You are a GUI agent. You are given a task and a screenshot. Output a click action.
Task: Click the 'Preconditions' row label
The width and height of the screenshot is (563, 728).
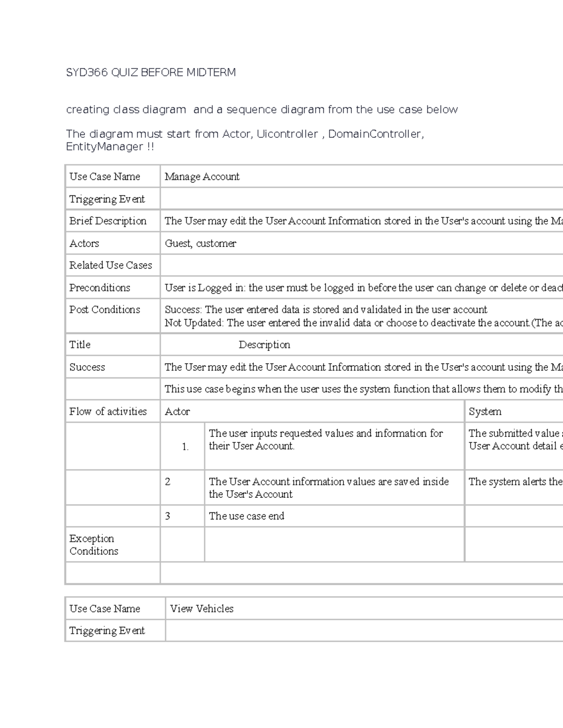pos(99,288)
